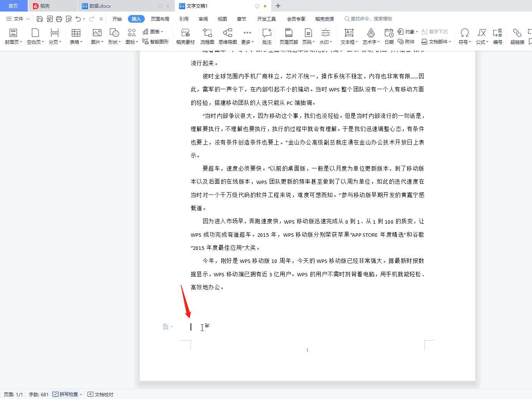The width and height of the screenshot is (532, 399).
Task: Insert a blank page (空白页)
Action: point(35,37)
